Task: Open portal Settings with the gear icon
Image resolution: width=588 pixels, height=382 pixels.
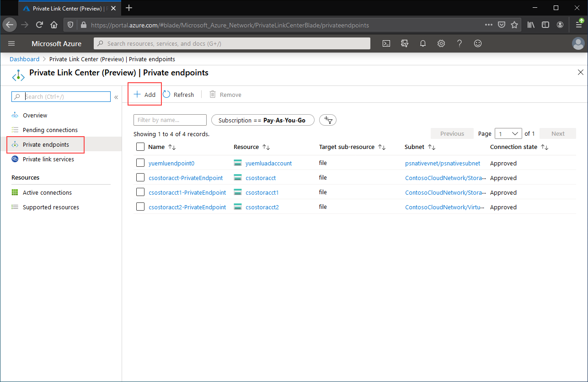Action: (x=441, y=43)
